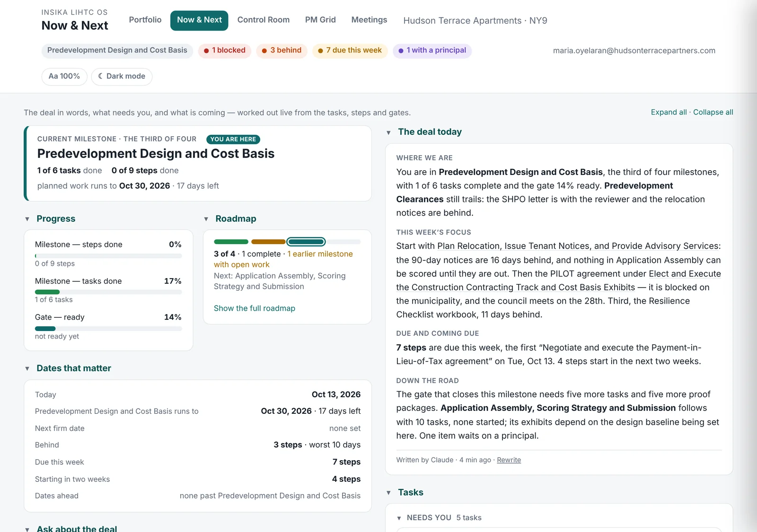Click Collapse all link
The image size is (757, 532).
[713, 112]
